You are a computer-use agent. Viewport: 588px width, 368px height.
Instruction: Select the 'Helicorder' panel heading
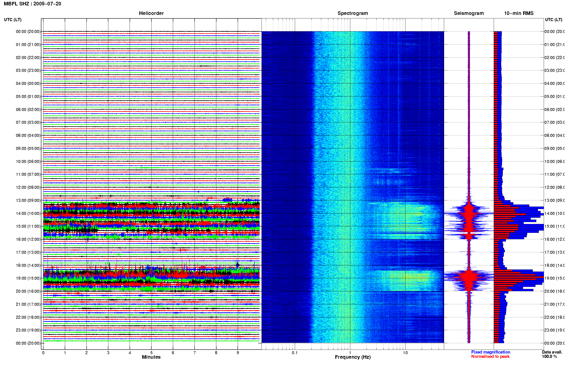tap(151, 13)
